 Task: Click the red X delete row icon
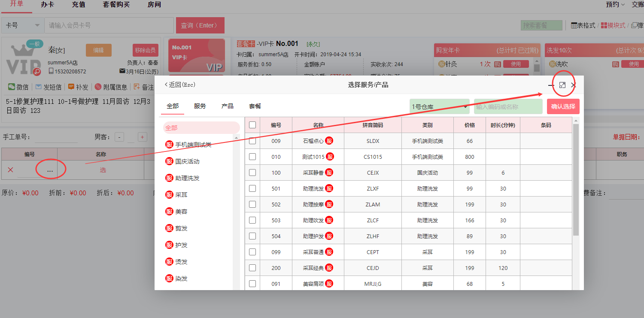pyautogui.click(x=10, y=170)
